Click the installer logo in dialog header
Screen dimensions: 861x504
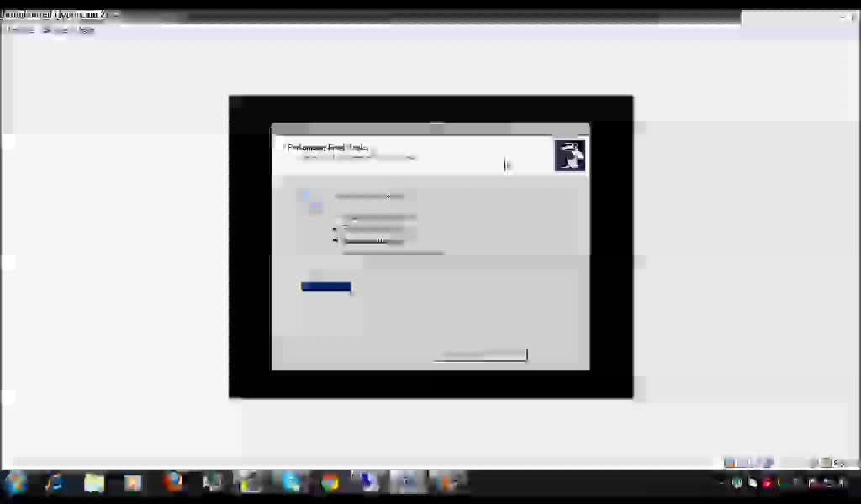click(x=569, y=155)
